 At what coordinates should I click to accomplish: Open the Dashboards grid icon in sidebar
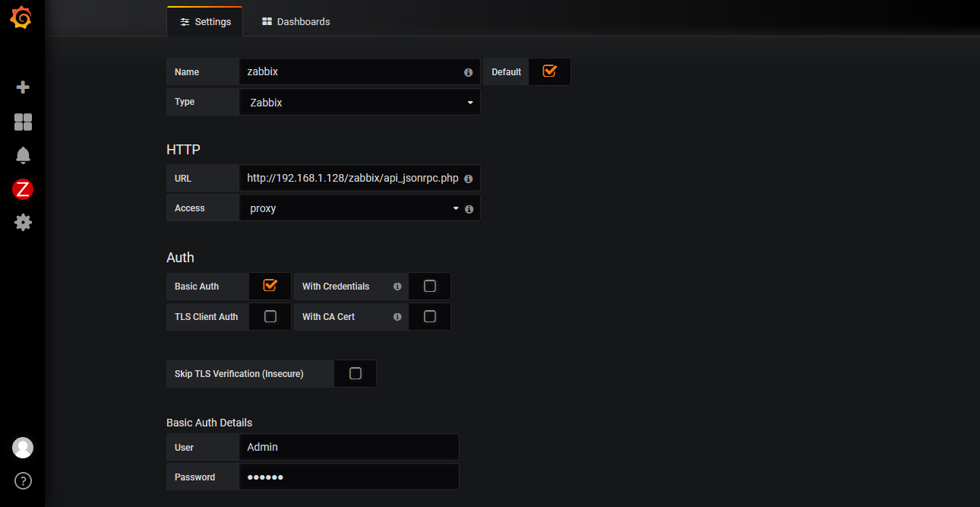[23, 122]
